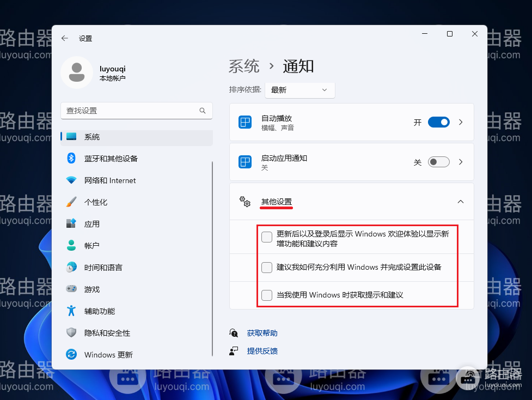532x400 pixels.
Task: Open 蓝牙和其他设备 settings
Action: [137, 159]
